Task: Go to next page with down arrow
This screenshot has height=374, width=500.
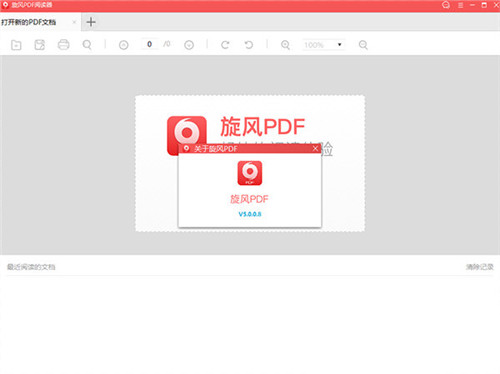Action: click(x=189, y=45)
